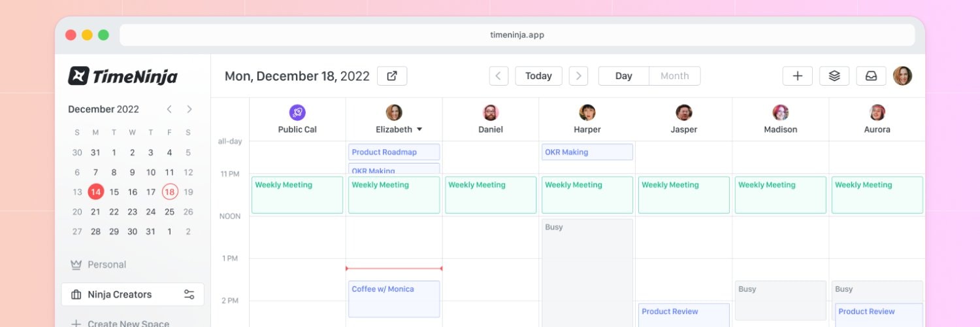
Task: Click Harper's avatar photo
Action: [587, 112]
